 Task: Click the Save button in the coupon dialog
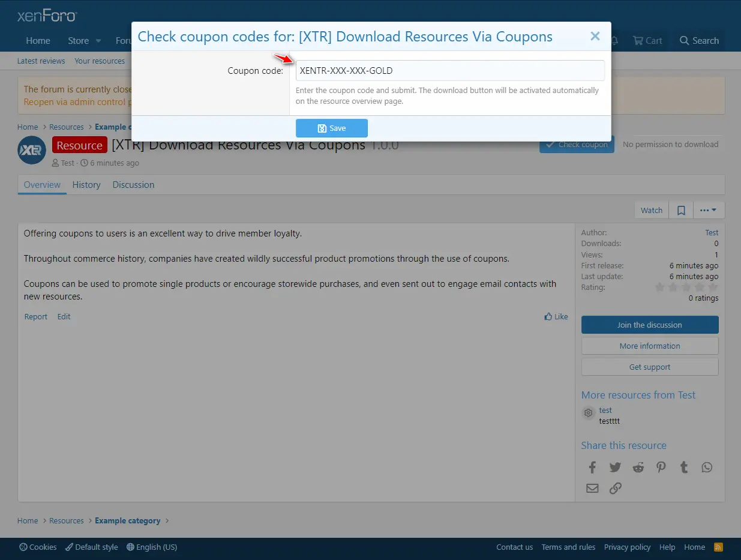point(332,128)
